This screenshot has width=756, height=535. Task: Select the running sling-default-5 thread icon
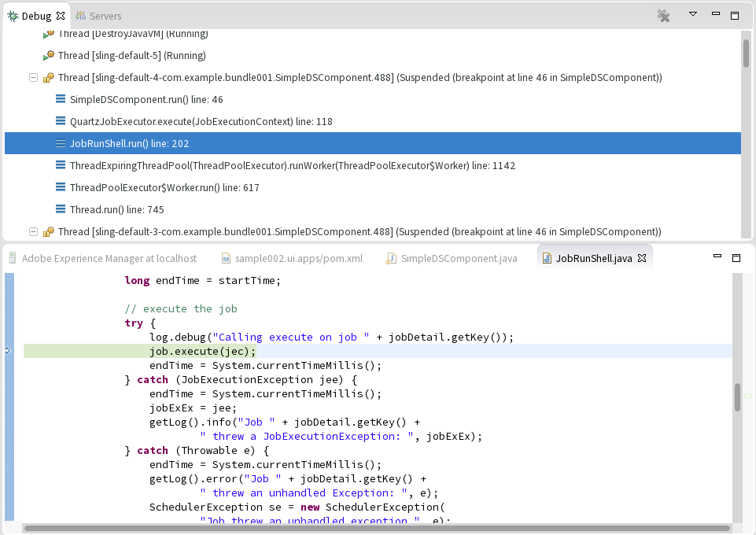48,56
